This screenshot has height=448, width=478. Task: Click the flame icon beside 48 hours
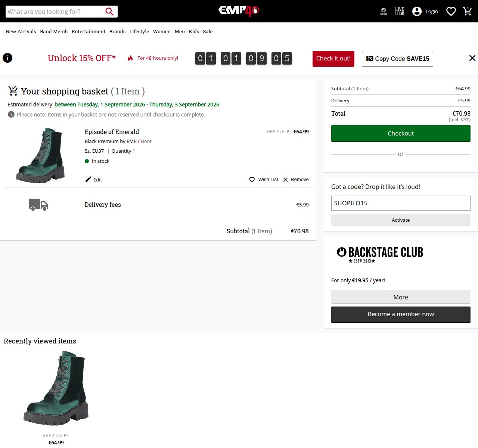[130, 58]
